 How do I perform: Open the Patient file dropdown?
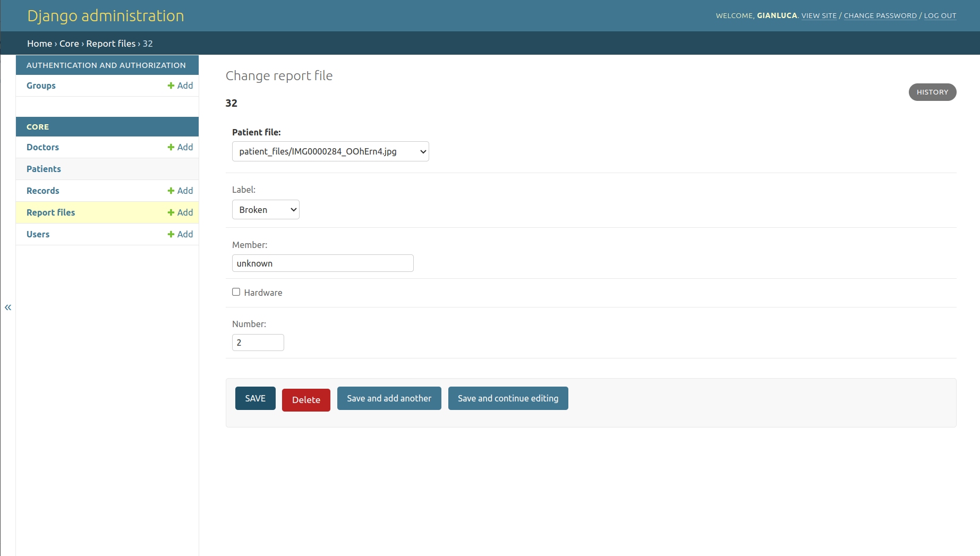tap(330, 151)
